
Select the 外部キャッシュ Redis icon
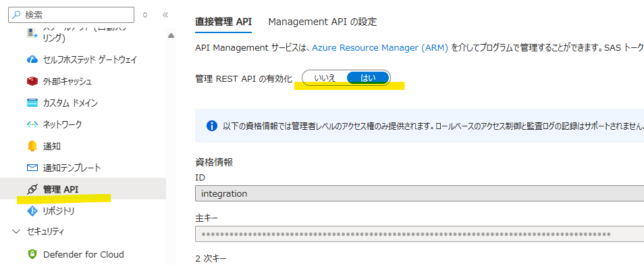32,82
